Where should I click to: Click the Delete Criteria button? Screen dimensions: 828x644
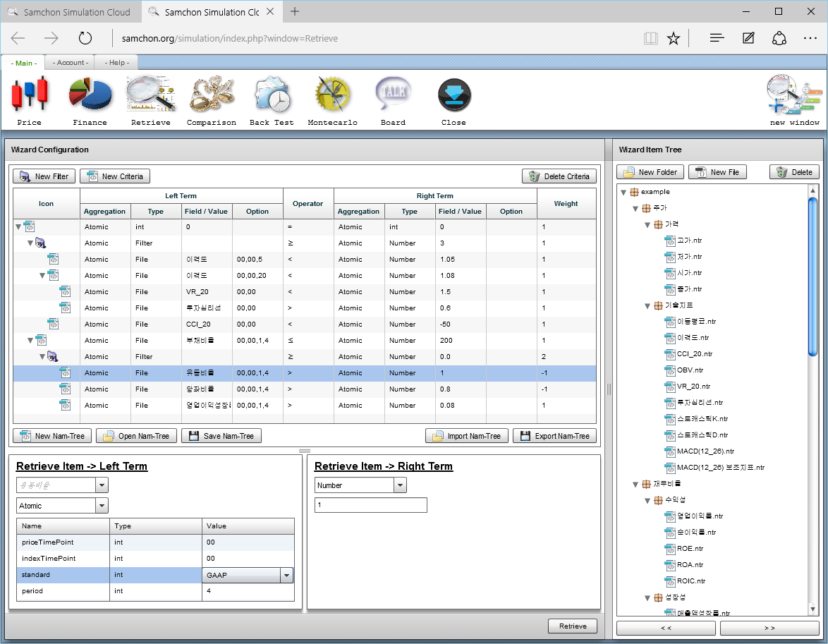559,176
